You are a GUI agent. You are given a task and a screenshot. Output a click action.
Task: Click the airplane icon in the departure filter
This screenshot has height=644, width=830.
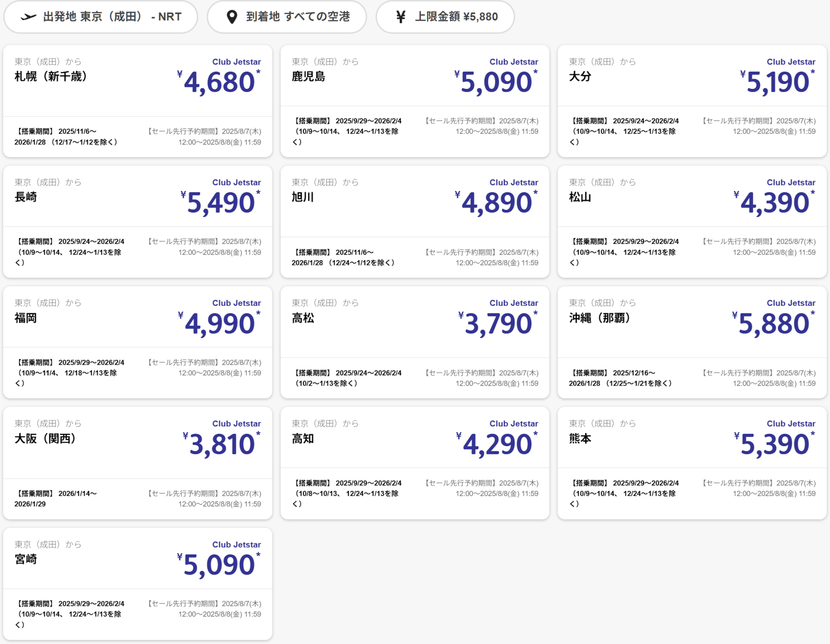29,17
